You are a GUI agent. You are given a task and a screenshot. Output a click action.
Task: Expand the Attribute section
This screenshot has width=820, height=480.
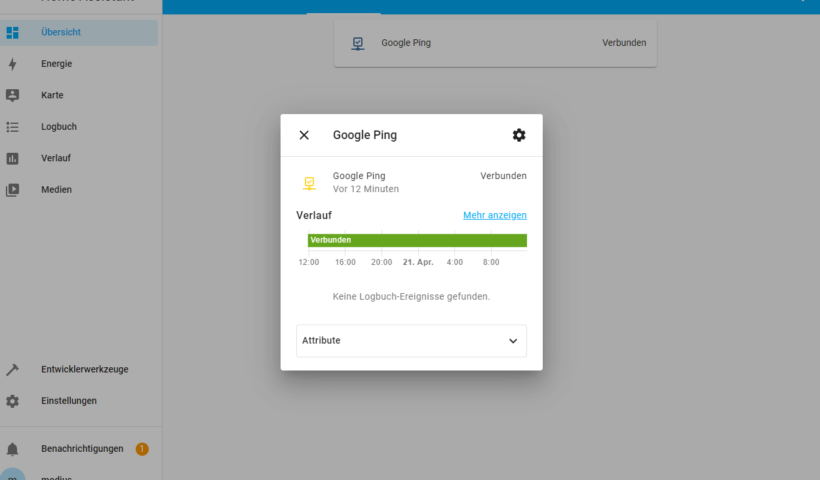412,341
